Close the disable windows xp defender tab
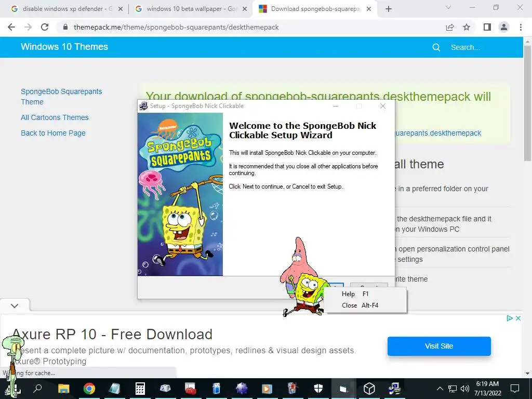 pyautogui.click(x=121, y=9)
